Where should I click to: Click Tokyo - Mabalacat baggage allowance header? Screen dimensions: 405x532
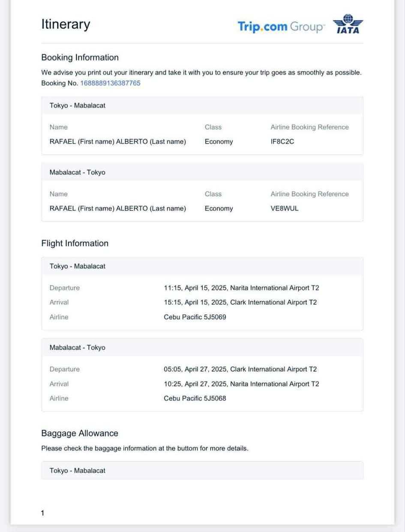[x=78, y=471]
